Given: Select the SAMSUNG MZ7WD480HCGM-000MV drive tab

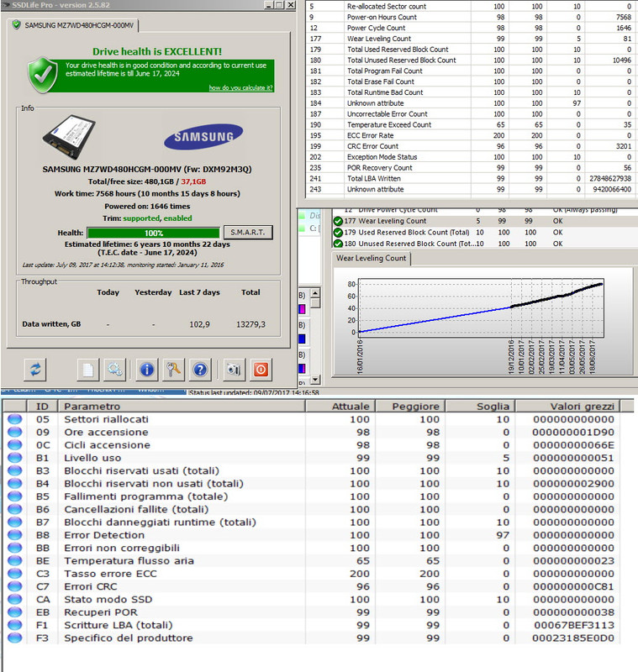Looking at the screenshot, I should [73, 25].
